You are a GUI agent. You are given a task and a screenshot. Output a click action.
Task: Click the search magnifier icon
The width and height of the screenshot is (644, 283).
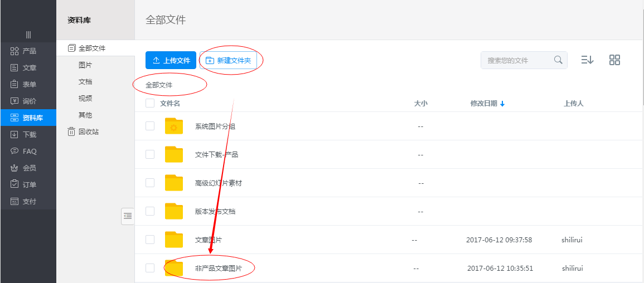pos(558,60)
